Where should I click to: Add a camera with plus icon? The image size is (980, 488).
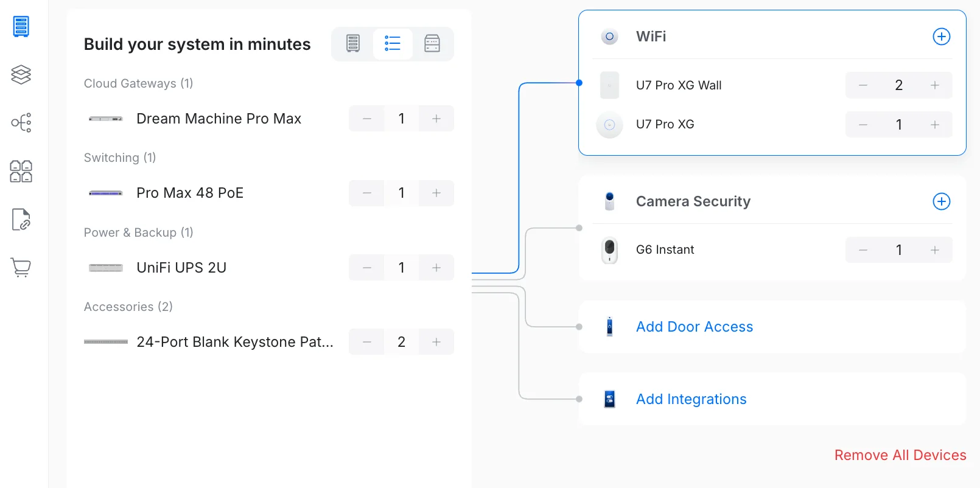coord(941,201)
